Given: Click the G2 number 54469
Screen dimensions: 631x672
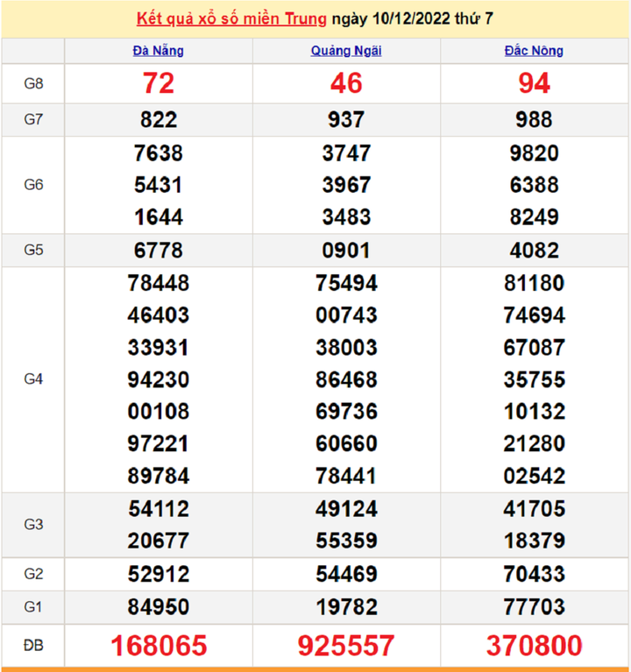Looking at the screenshot, I should [346, 575].
